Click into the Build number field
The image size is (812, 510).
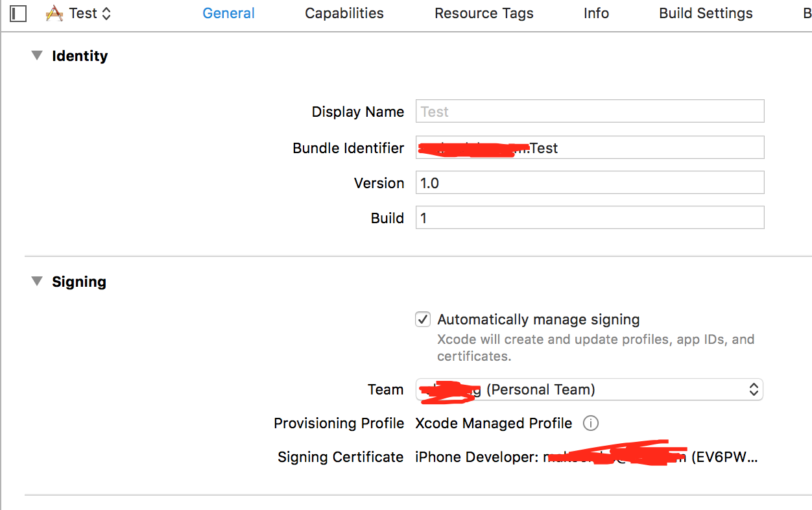point(590,218)
